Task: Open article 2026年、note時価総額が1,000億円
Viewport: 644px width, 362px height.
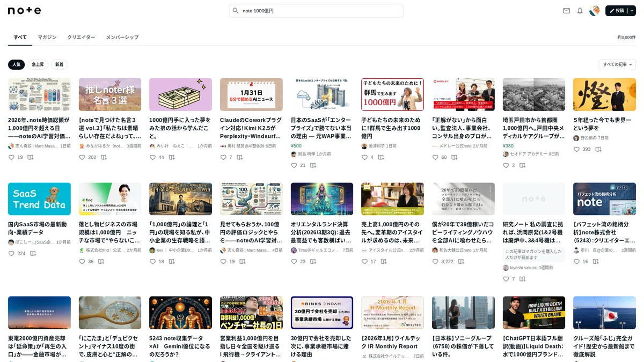Action: tap(39, 128)
